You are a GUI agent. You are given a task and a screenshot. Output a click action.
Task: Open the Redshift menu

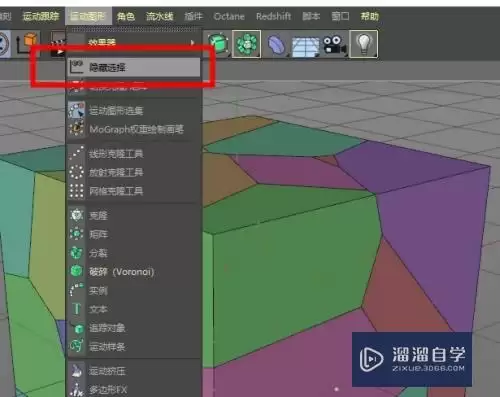pyautogui.click(x=273, y=16)
